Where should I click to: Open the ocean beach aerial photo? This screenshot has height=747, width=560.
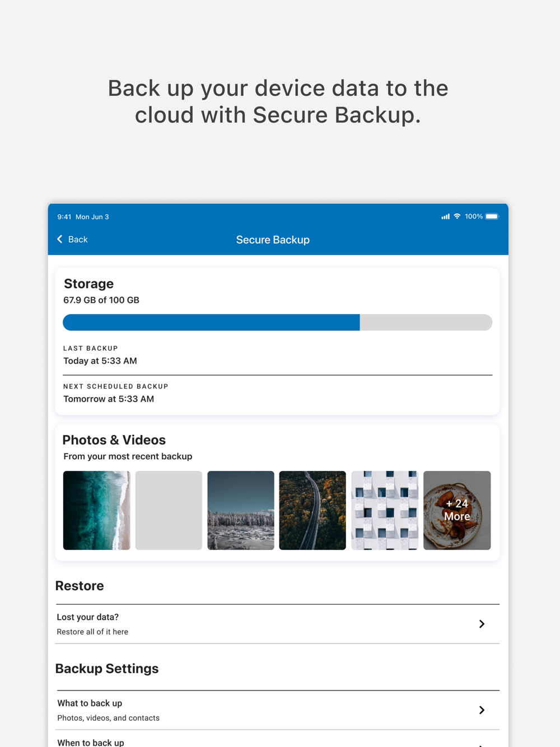coord(96,510)
